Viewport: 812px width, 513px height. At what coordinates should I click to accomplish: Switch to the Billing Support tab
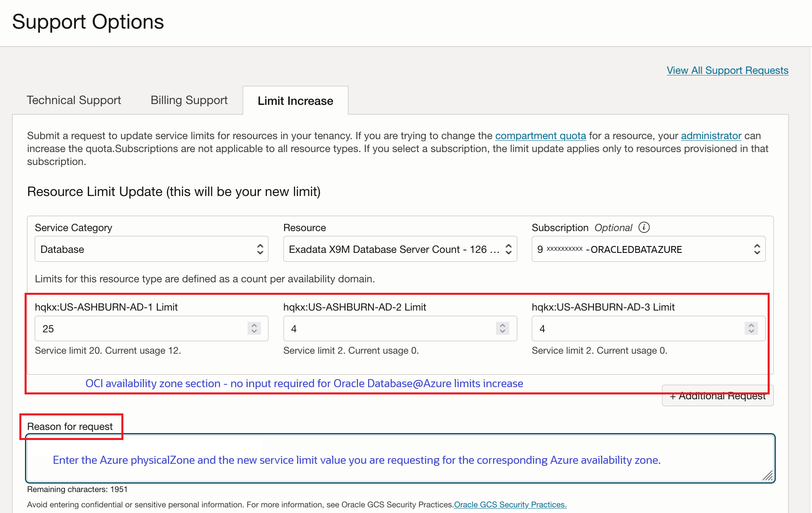point(188,100)
